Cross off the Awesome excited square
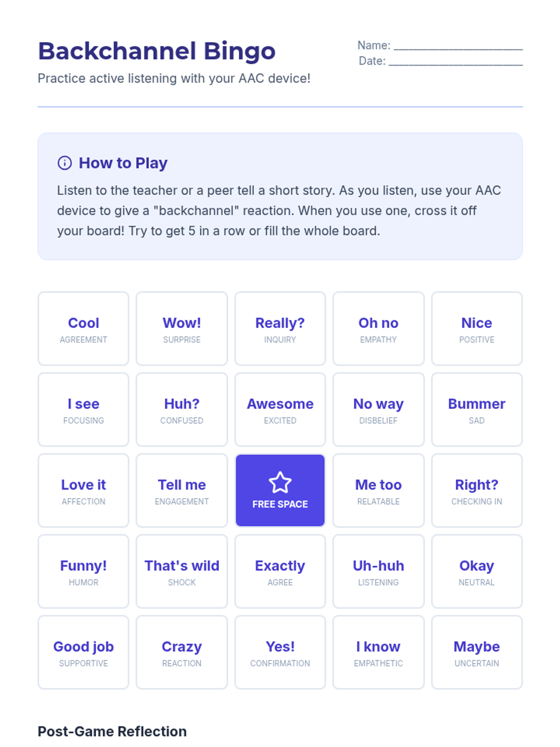 [280, 409]
